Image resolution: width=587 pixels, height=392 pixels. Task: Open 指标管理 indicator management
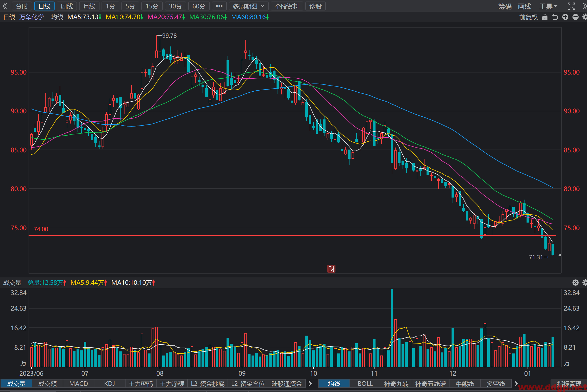[x=569, y=384]
